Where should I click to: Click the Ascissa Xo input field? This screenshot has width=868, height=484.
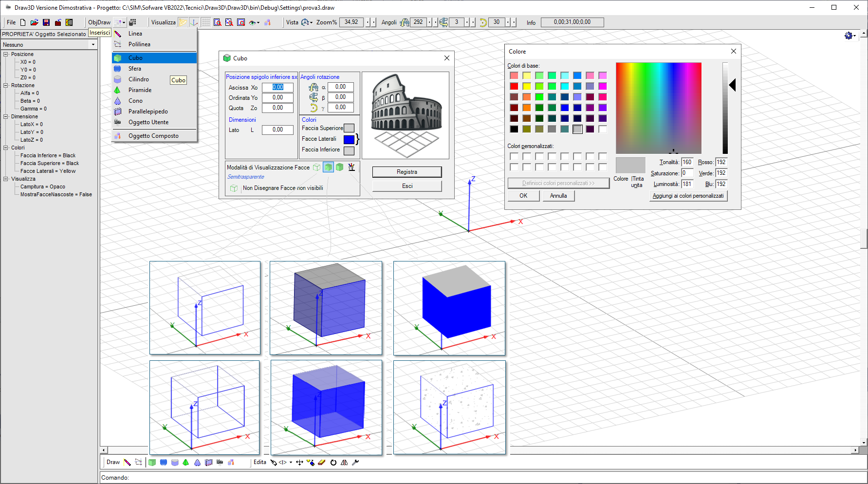tap(277, 87)
